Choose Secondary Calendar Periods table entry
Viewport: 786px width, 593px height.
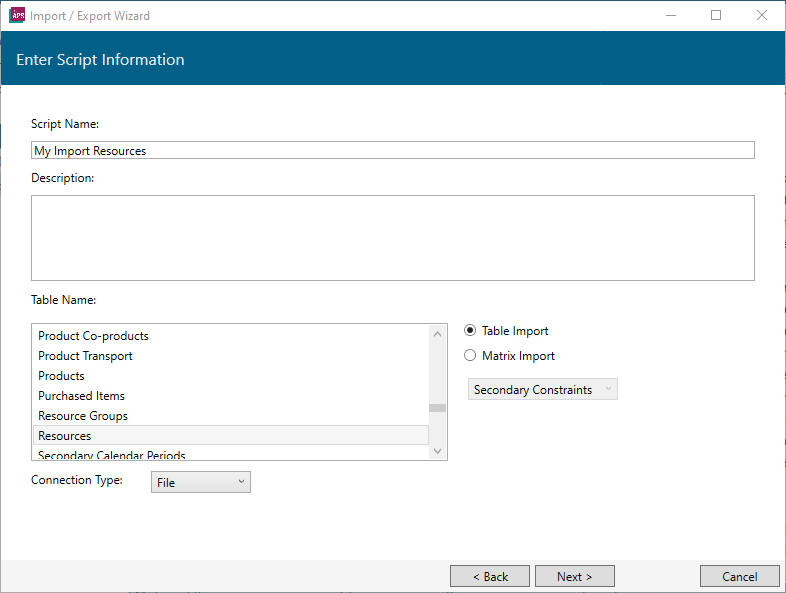click(x=112, y=455)
